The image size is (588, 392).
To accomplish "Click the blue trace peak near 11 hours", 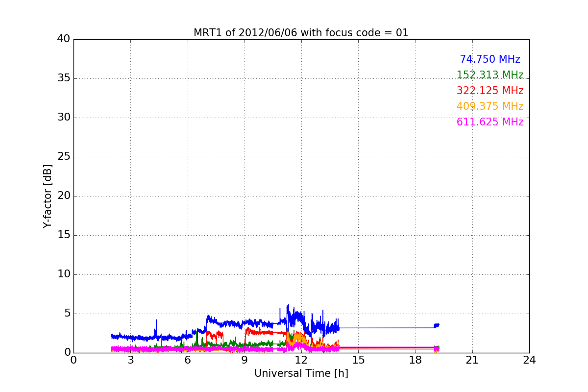I will pyautogui.click(x=288, y=306).
